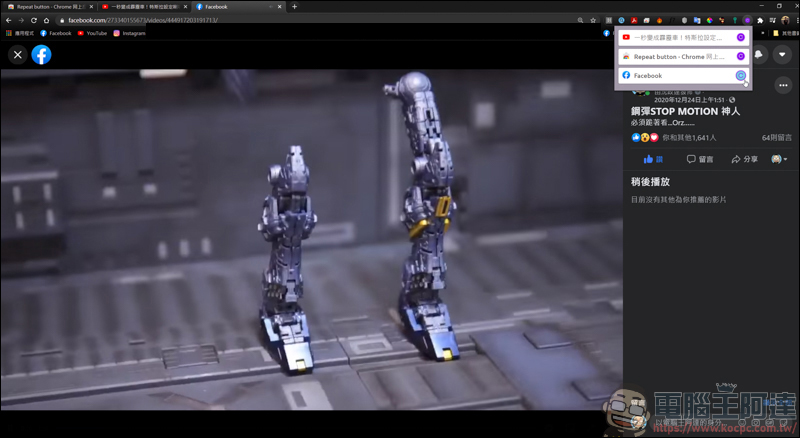Click the blue circular extension icon

[621, 20]
